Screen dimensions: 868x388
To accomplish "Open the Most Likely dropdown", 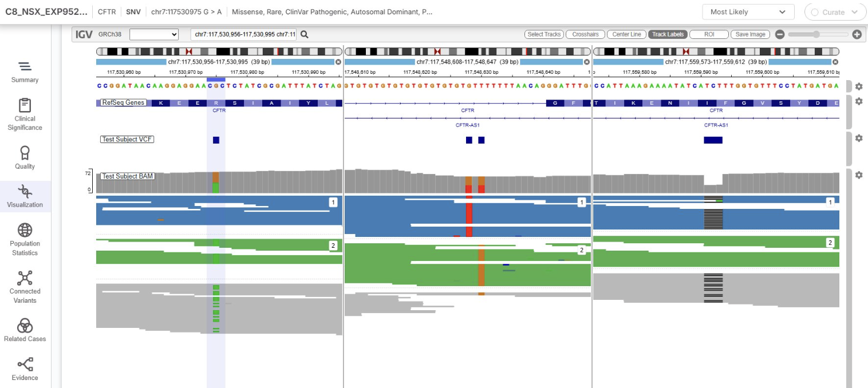I will pos(748,12).
